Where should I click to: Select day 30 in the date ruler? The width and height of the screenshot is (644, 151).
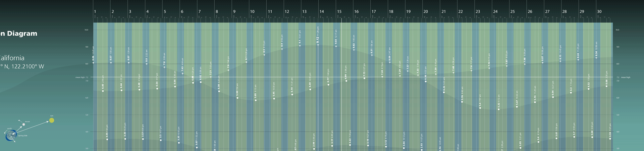(x=599, y=11)
